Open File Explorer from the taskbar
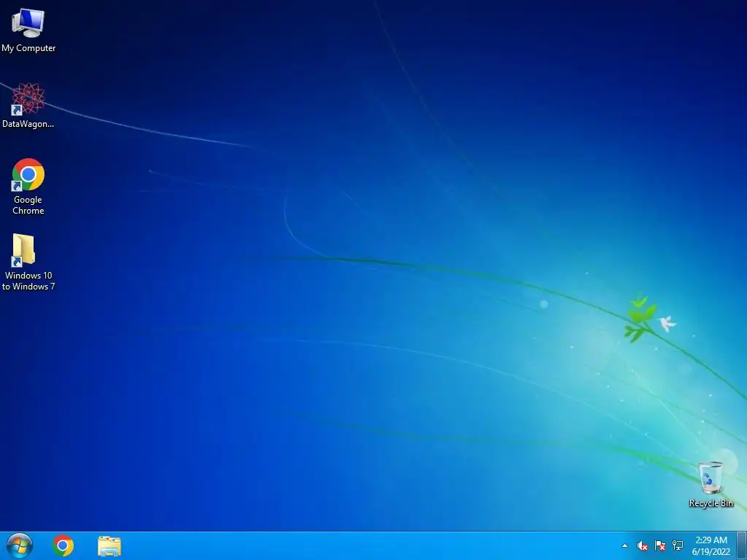The width and height of the screenshot is (747, 560). click(x=109, y=545)
